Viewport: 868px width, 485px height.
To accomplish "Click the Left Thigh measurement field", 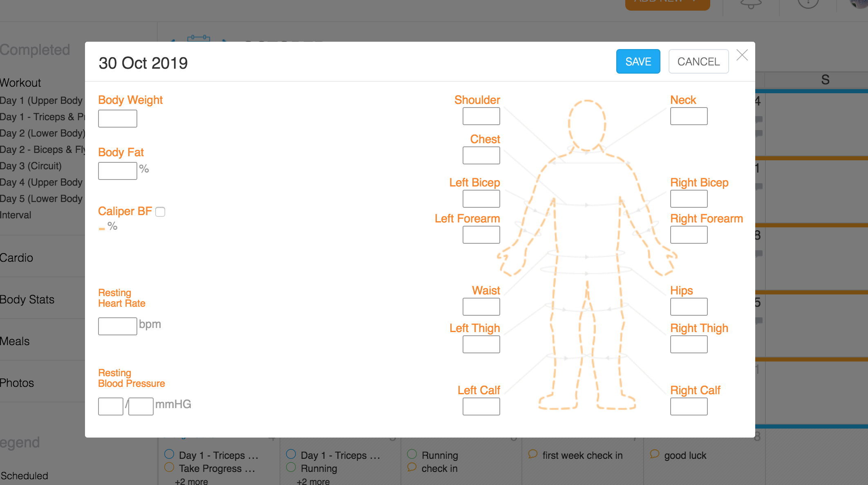I will pyautogui.click(x=480, y=344).
